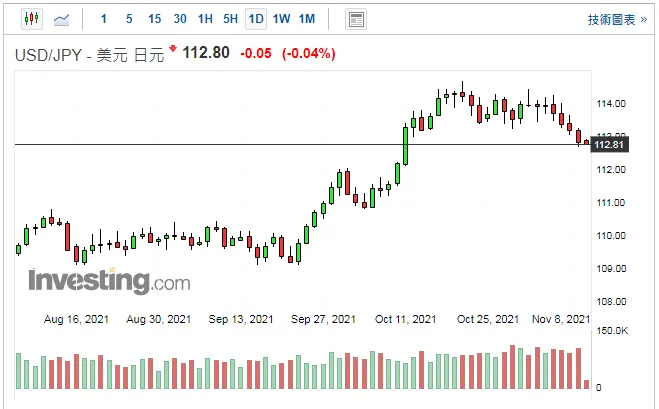Screen dimensions: 659x409
Task: Switch to the area line chart icon
Action: [61, 19]
